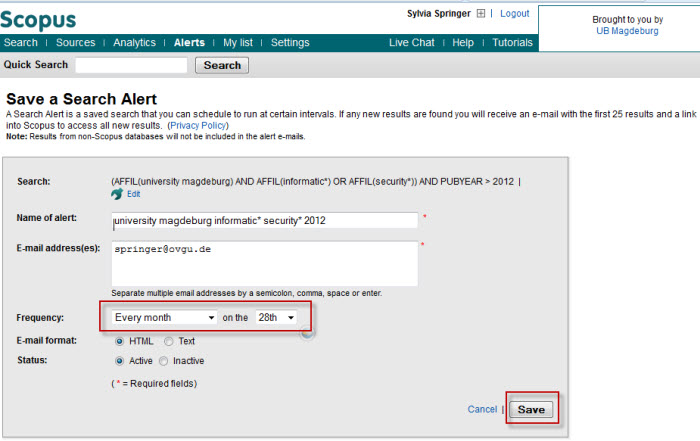Set the alert status to Inactive
Image resolution: width=700 pixels, height=441 pixels.
[164, 361]
